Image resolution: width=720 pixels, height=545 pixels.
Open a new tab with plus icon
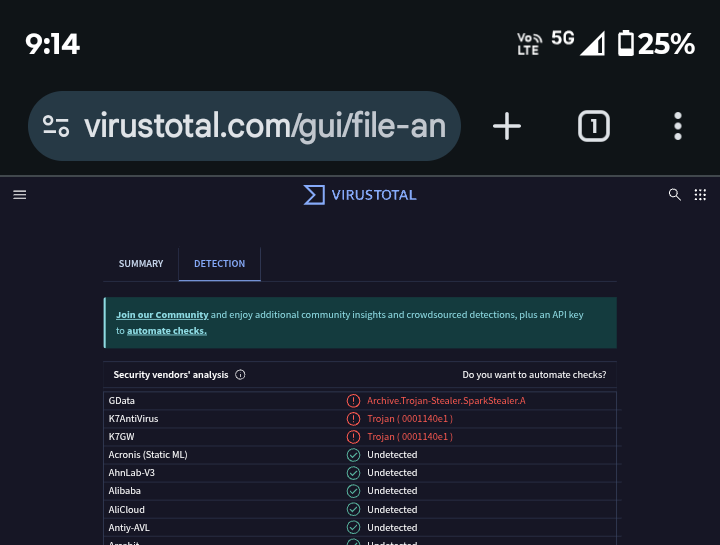(506, 126)
